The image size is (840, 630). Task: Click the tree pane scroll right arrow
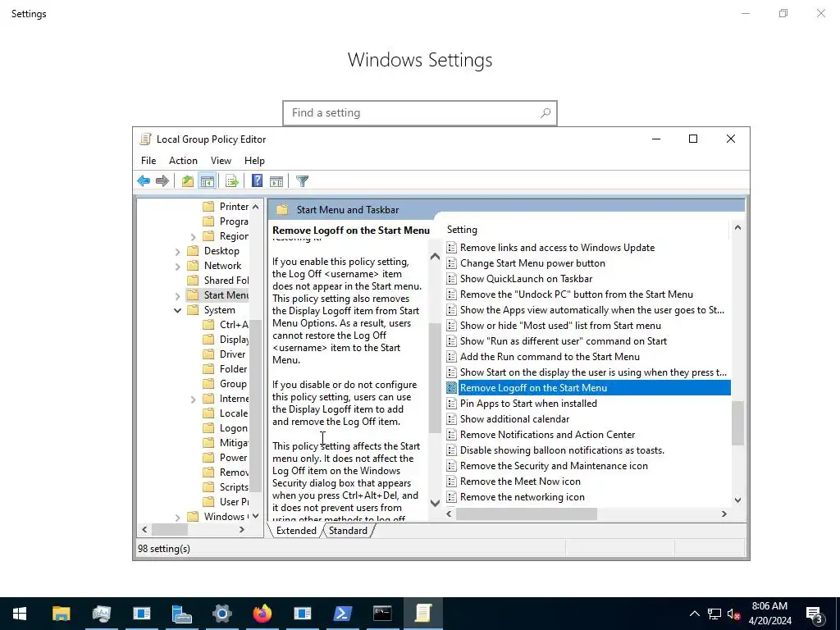(x=242, y=529)
